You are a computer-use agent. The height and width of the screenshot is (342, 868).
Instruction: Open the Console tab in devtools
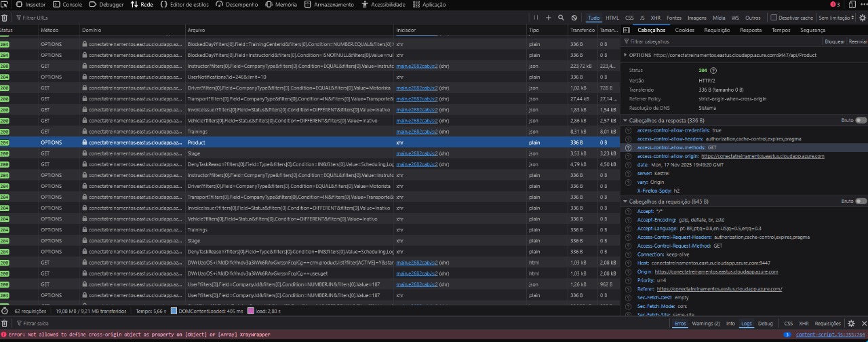pyautogui.click(x=67, y=5)
